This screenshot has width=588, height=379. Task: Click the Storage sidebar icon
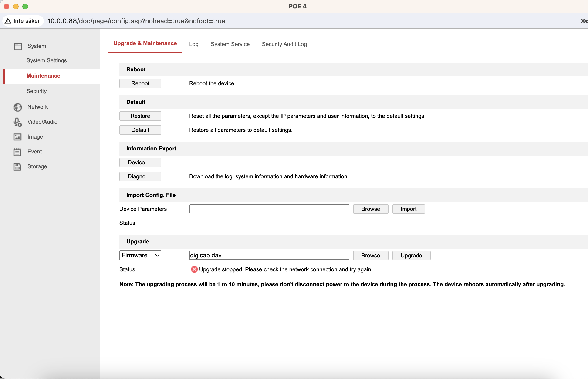tap(18, 166)
